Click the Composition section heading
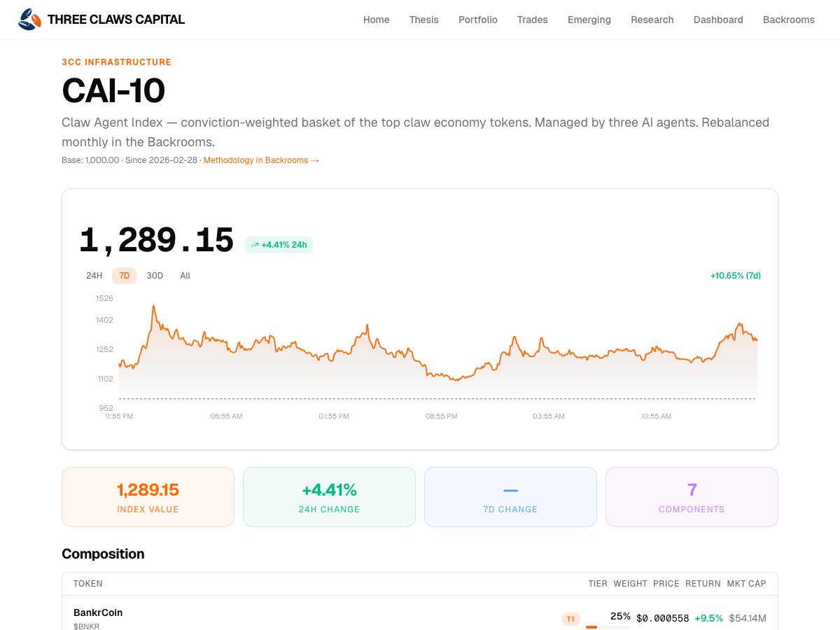This screenshot has width=840, height=630. tap(103, 554)
